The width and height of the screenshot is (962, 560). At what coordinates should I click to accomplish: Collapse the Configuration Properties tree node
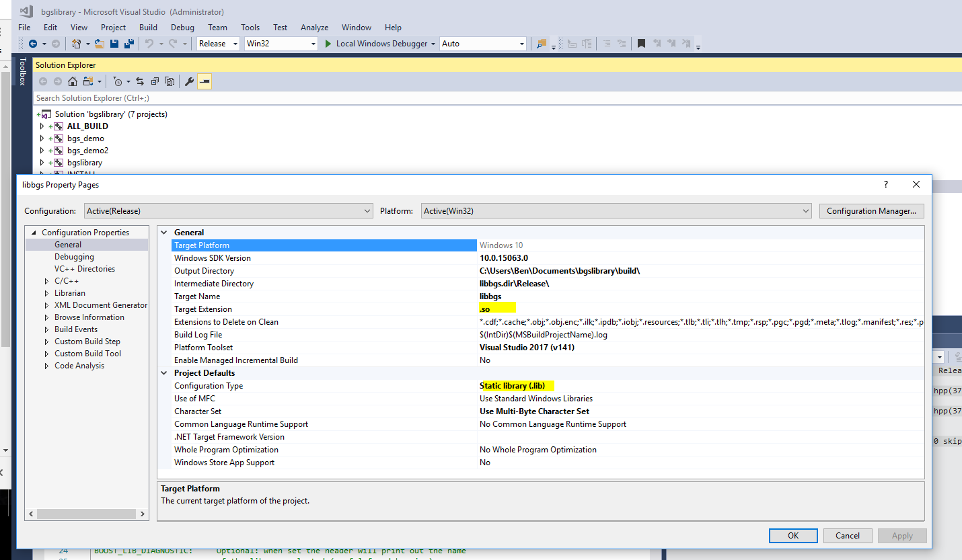pos(34,233)
